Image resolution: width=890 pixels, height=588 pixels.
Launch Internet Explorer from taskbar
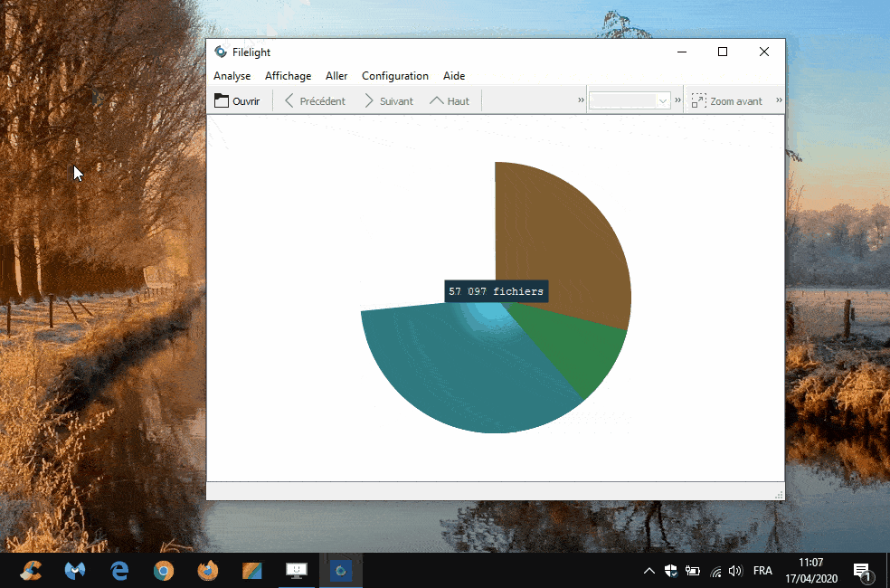pos(119,571)
